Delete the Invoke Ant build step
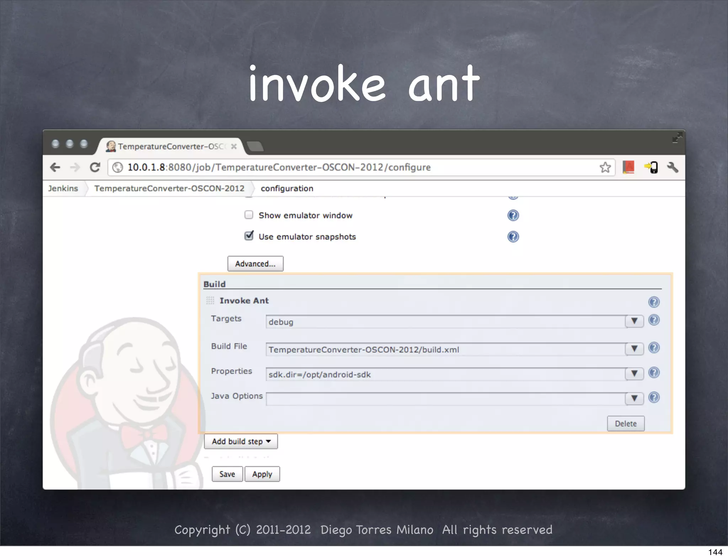Screen dimensions: 728x560 click(625, 424)
